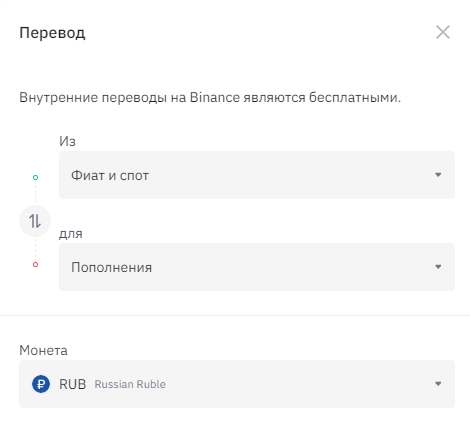Click the free internal transfers notice text
The height and width of the screenshot is (422, 470).
210,98
